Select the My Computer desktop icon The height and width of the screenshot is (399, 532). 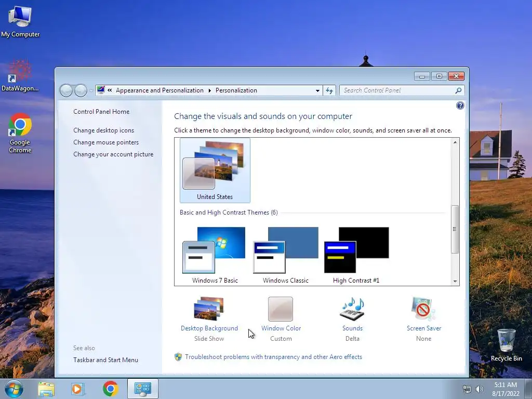click(20, 21)
